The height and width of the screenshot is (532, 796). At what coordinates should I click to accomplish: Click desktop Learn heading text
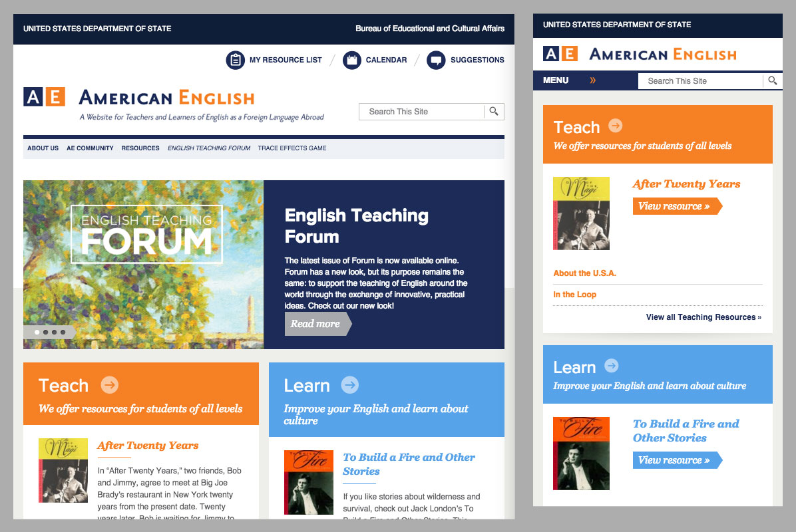307,386
